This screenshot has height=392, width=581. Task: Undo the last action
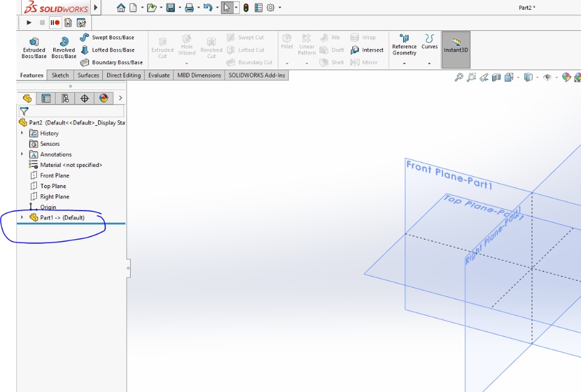(x=208, y=7)
